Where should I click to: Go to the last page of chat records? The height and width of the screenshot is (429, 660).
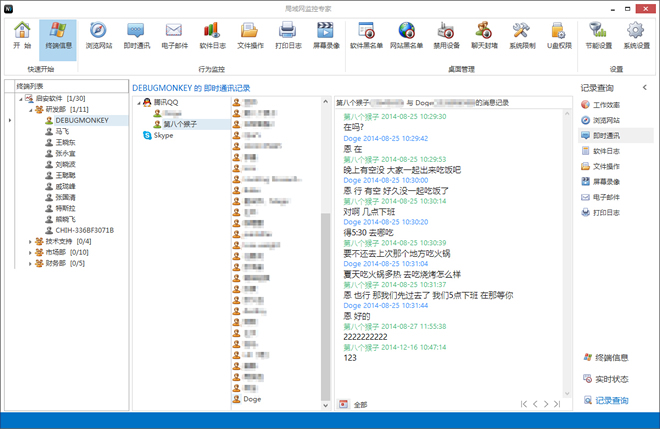point(561,404)
